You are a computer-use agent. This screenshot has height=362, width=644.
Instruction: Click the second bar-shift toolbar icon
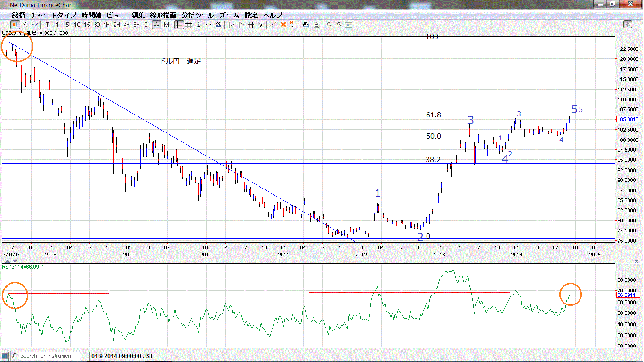[x=241, y=25]
